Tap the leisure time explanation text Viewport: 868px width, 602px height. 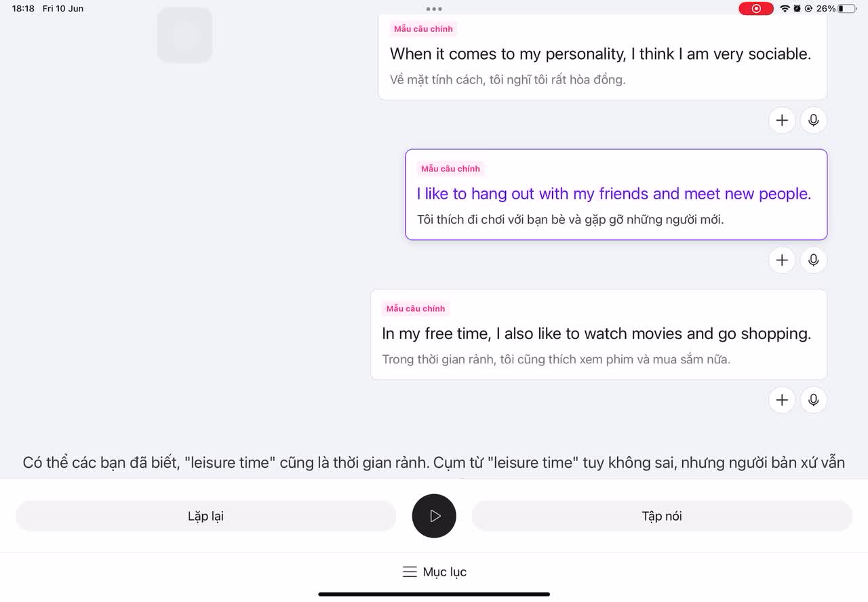[x=434, y=463]
